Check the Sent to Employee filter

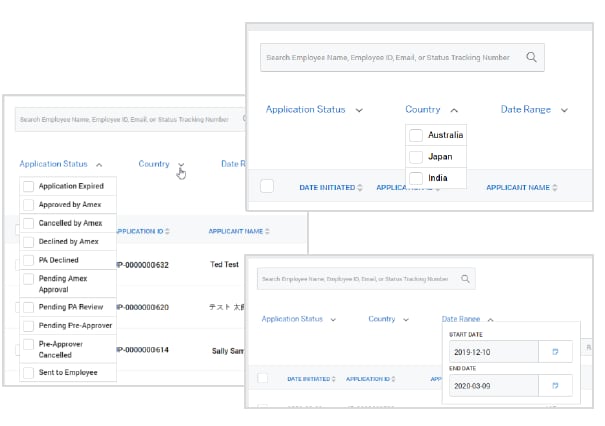pos(28,373)
